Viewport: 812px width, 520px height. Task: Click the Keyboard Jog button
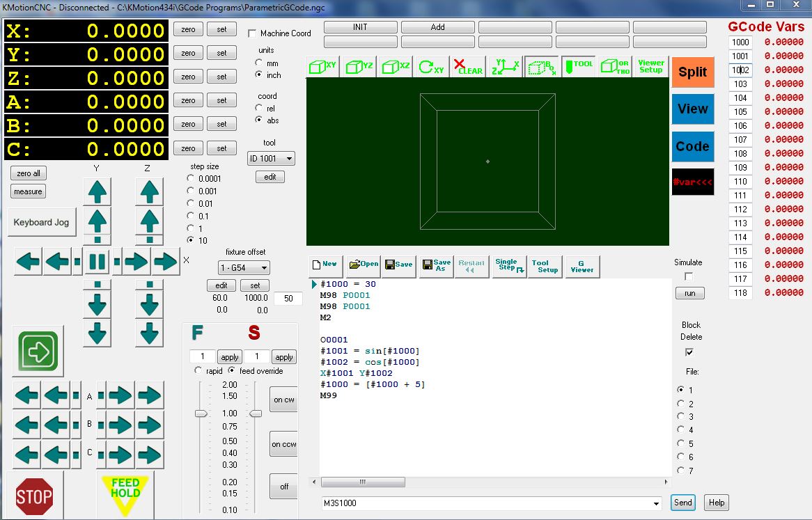click(x=42, y=223)
